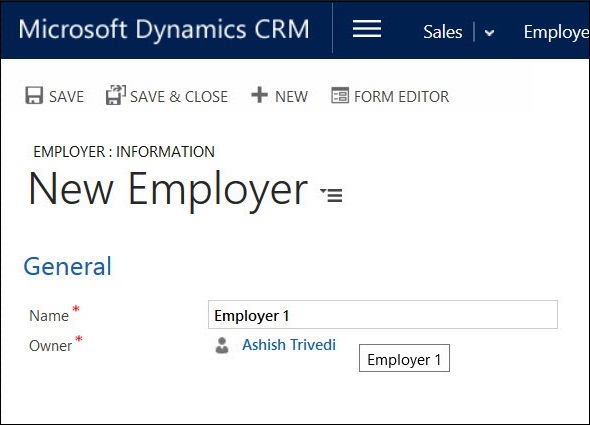The width and height of the screenshot is (590, 425).
Task: Click the Form Editor icon
Action: (x=340, y=95)
